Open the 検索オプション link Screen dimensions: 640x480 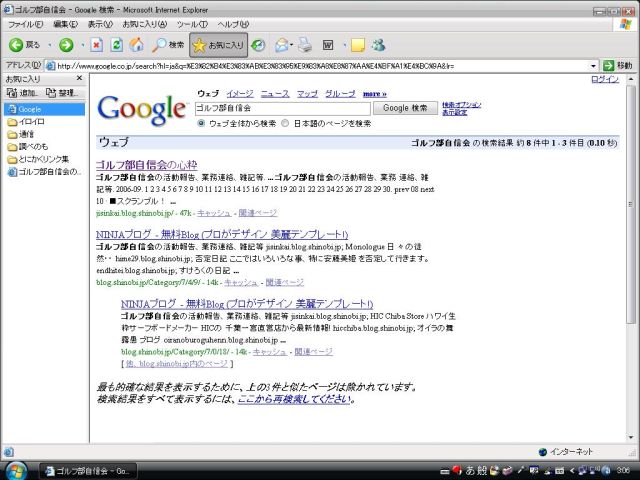tap(462, 105)
